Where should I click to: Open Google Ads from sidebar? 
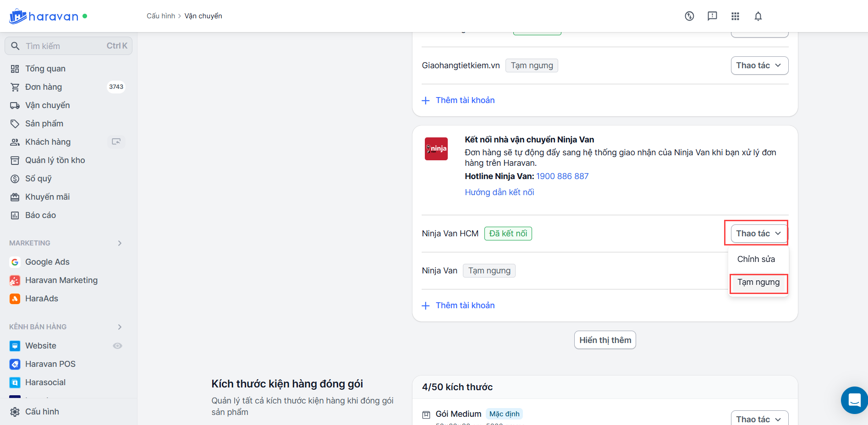[x=47, y=262]
